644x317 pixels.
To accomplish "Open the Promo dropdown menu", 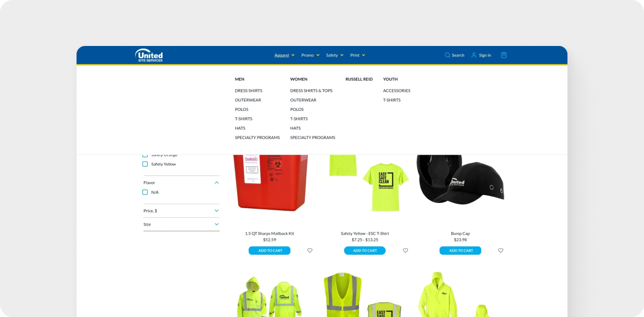I will tap(310, 55).
